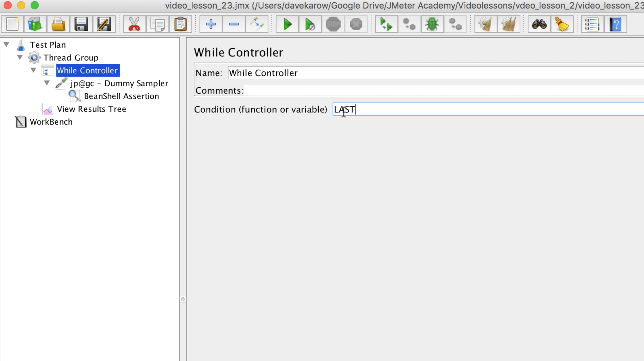The image size is (644, 361).
Task: Collapse the Dummy Sampler node
Action: click(47, 83)
